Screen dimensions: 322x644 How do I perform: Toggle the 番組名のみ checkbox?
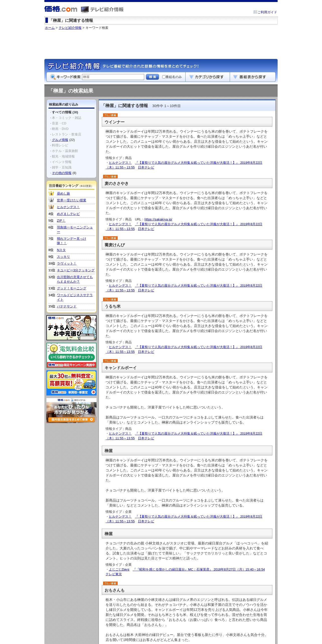[x=164, y=77]
